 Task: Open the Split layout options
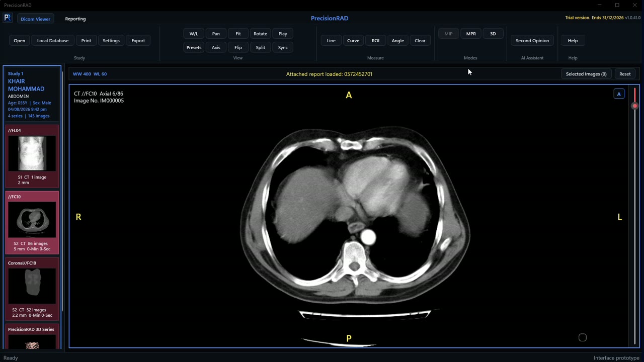pos(260,47)
